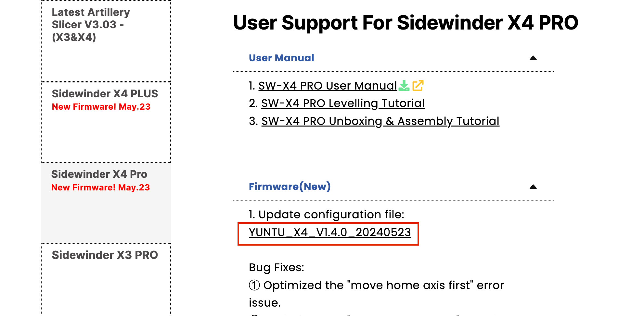Open SW-X4 PRO Unboxing & Assembly Tutorial
This screenshot has height=316, width=644.
(x=380, y=121)
